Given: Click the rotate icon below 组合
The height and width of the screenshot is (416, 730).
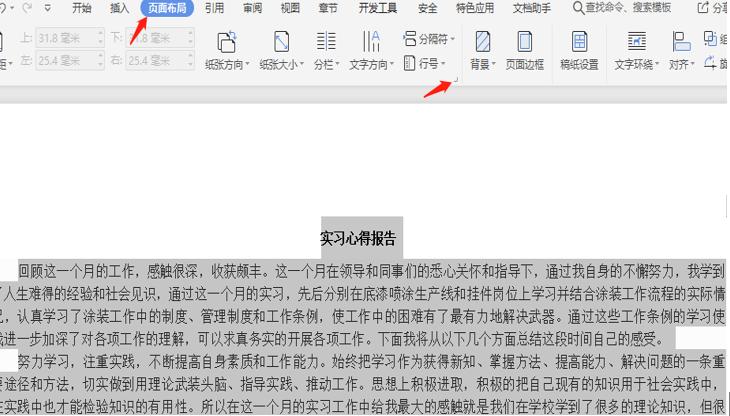Looking at the screenshot, I should (x=710, y=63).
